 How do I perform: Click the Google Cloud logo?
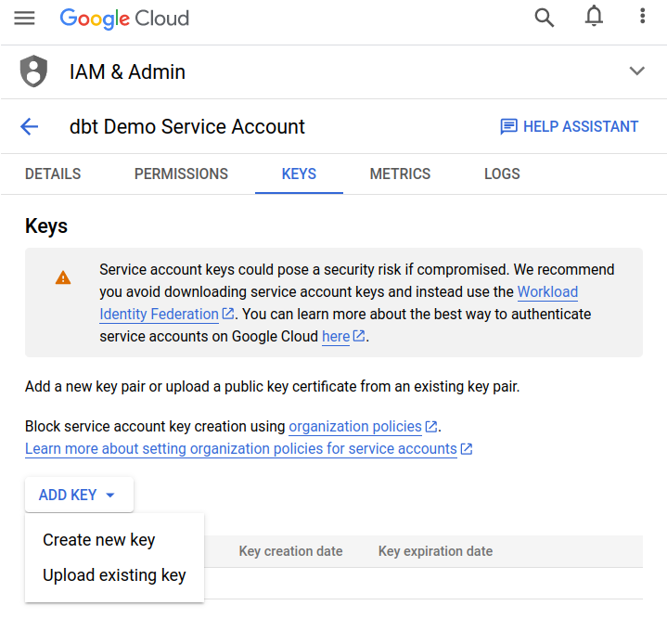124,18
